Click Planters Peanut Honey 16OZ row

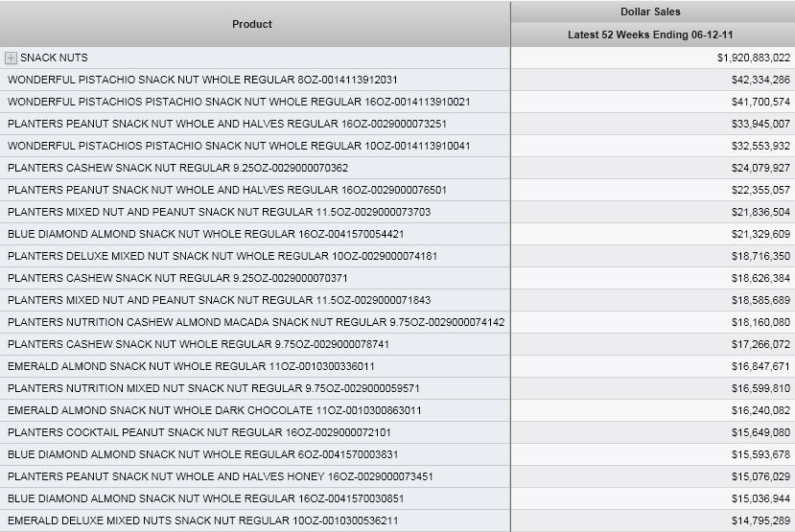(x=220, y=476)
